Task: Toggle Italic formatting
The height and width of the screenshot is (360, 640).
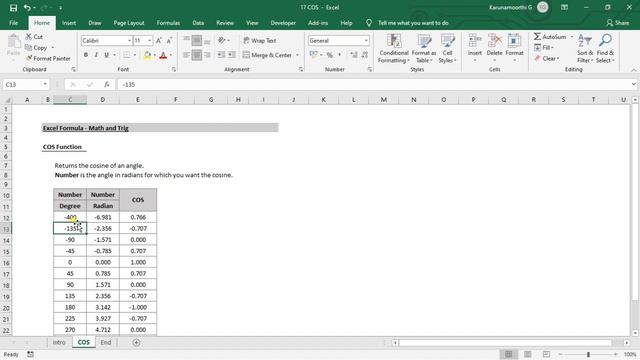Action: tap(96, 55)
